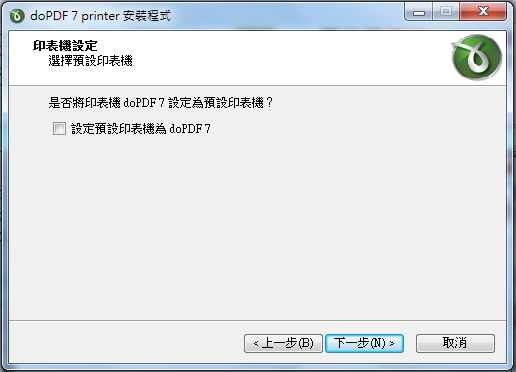This screenshot has width=516, height=372.
Task: Go back with the 上一步(B) button
Action: (x=283, y=343)
